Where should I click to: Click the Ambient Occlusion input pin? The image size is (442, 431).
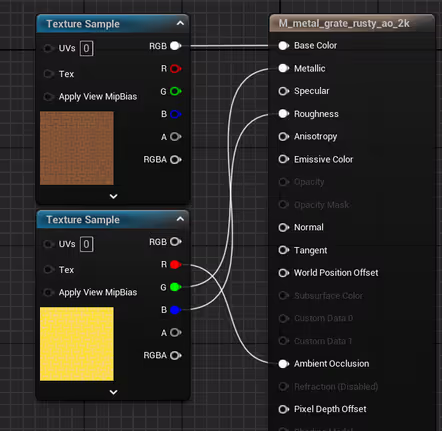pyautogui.click(x=284, y=364)
